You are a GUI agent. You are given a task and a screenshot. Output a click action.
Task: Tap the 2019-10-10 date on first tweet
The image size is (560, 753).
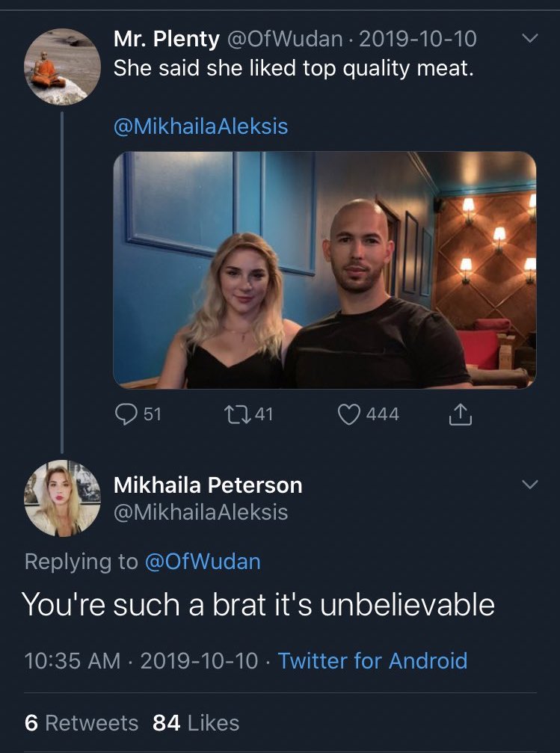coord(418,39)
